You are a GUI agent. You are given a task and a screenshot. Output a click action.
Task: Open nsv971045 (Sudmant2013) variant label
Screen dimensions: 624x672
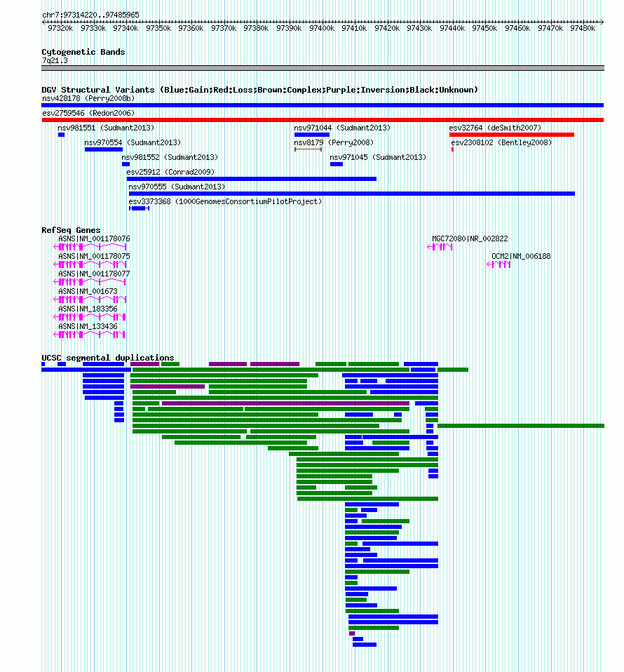click(378, 157)
